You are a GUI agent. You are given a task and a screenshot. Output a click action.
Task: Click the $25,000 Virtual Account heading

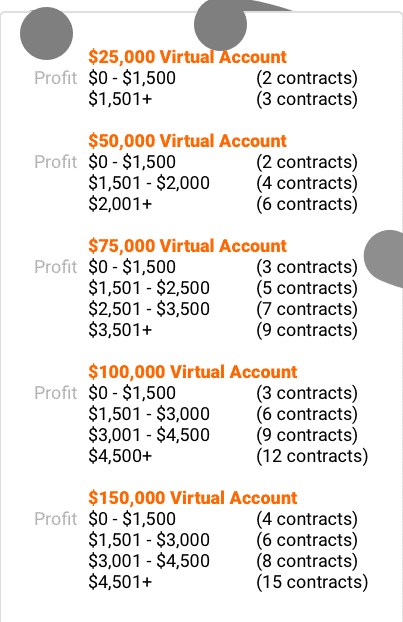pyautogui.click(x=187, y=57)
